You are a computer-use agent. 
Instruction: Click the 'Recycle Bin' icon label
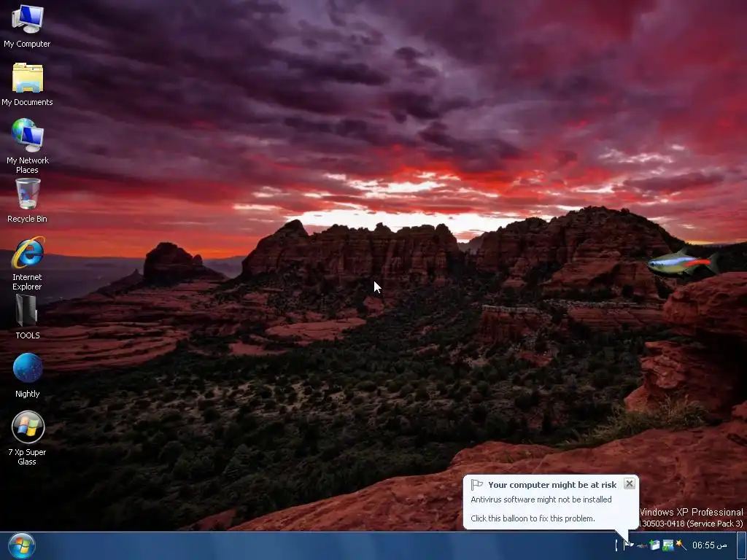[x=27, y=219]
